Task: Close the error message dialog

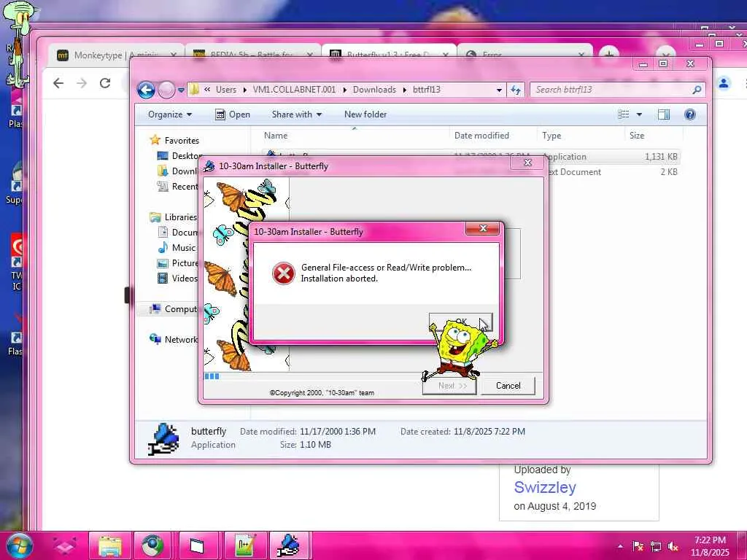Action: click(x=483, y=228)
